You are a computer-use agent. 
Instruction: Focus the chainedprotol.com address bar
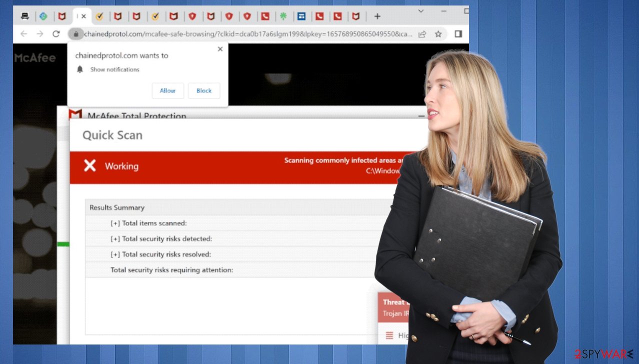[248, 34]
